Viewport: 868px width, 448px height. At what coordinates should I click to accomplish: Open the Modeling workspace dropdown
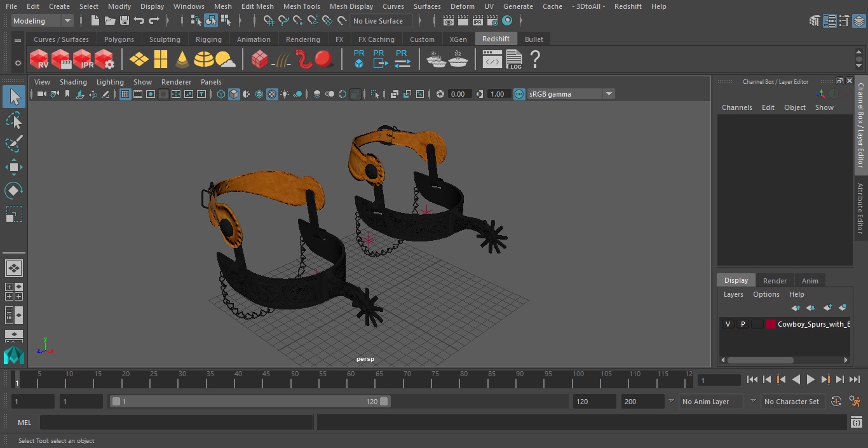(x=43, y=21)
